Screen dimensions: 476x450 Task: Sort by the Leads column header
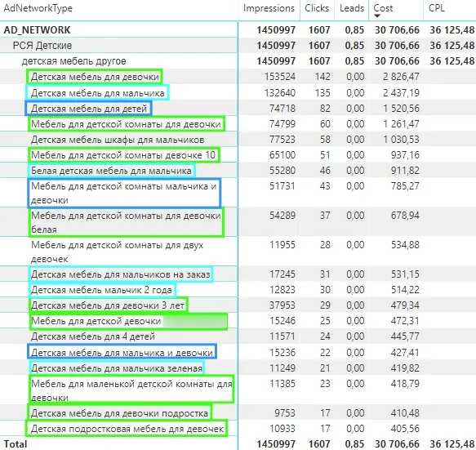pyautogui.click(x=352, y=8)
